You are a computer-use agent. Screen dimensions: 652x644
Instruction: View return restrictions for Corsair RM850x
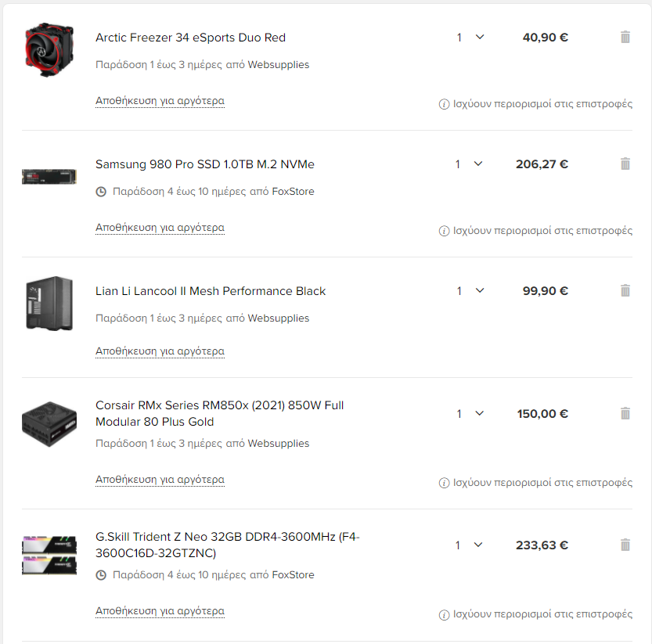(x=535, y=483)
